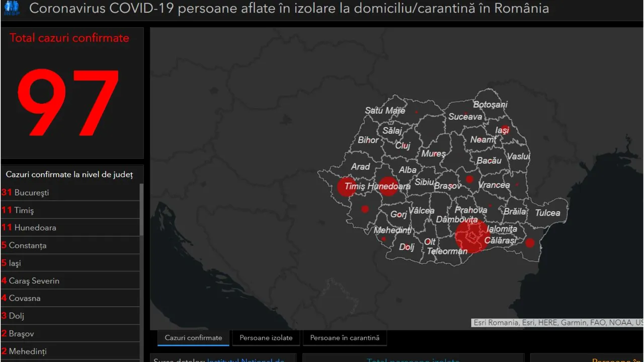This screenshot has width=644, height=362.
Task: Click the Sibiu label on the map
Action: [x=424, y=182]
